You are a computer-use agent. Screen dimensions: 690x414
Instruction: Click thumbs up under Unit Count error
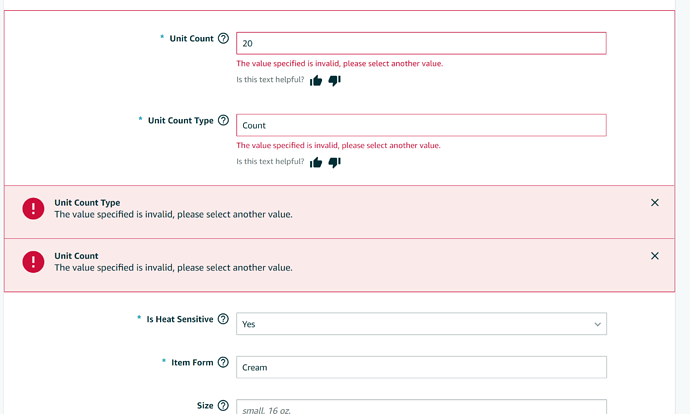(x=316, y=80)
